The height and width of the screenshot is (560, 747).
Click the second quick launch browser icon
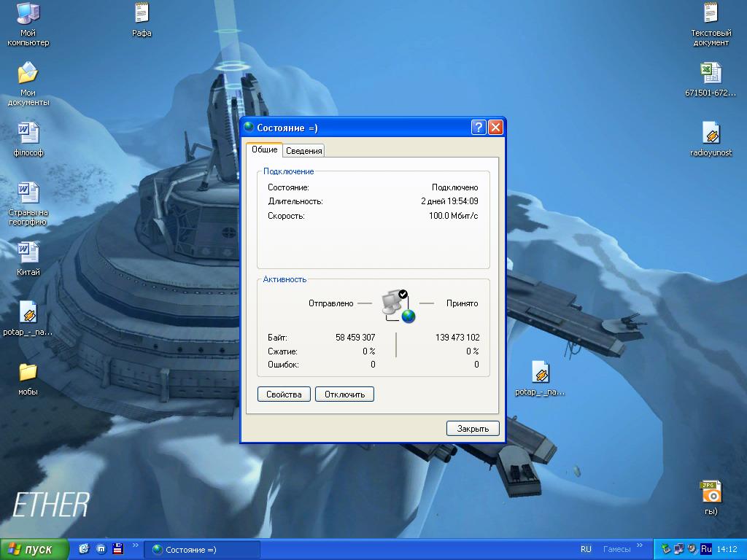coord(101,549)
